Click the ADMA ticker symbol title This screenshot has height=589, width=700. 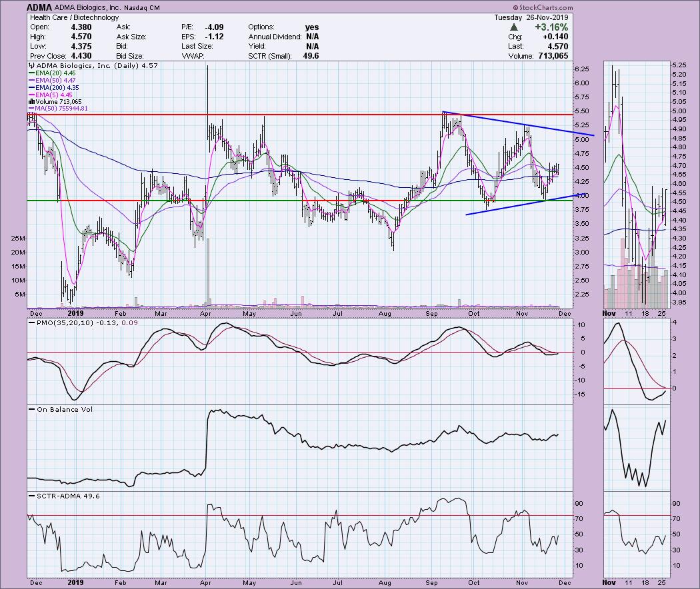pyautogui.click(x=39, y=7)
